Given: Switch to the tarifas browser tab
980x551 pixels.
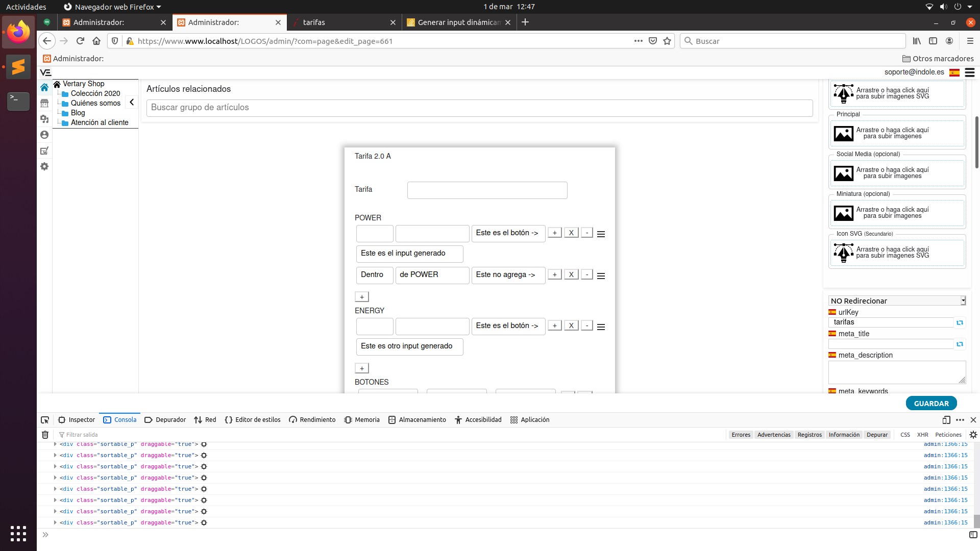Looking at the screenshot, I should point(344,22).
